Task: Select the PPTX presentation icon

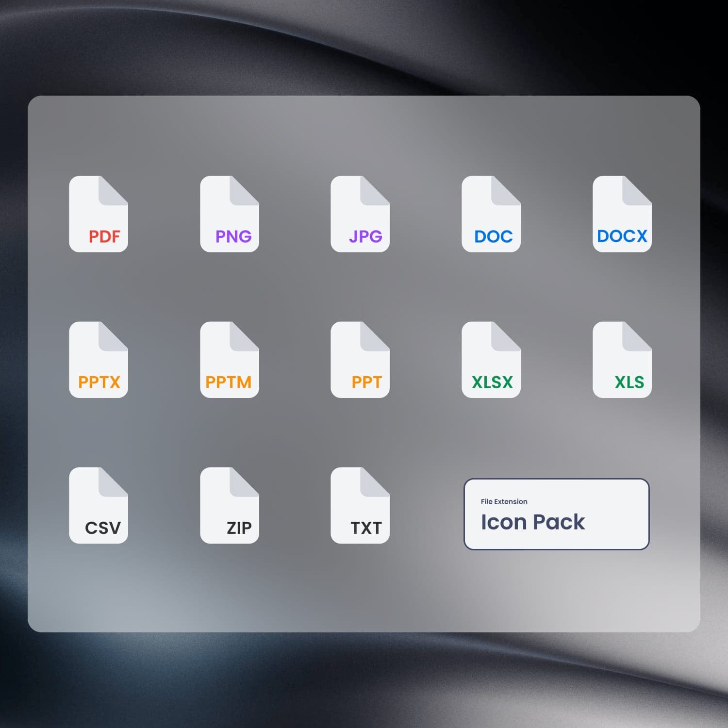Action: pos(99,360)
